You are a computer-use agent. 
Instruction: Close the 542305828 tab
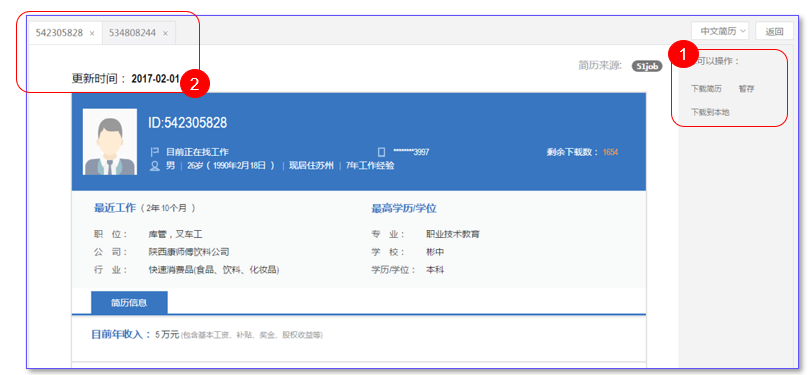(92, 34)
